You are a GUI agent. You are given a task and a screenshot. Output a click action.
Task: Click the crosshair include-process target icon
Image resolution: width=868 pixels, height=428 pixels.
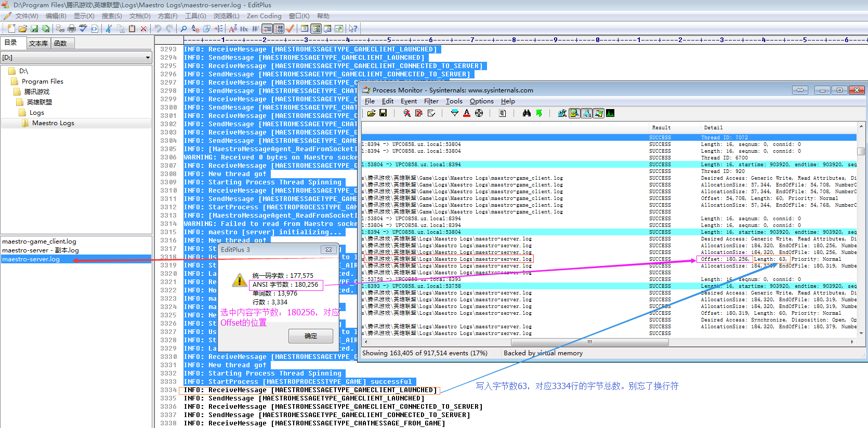pos(479,113)
